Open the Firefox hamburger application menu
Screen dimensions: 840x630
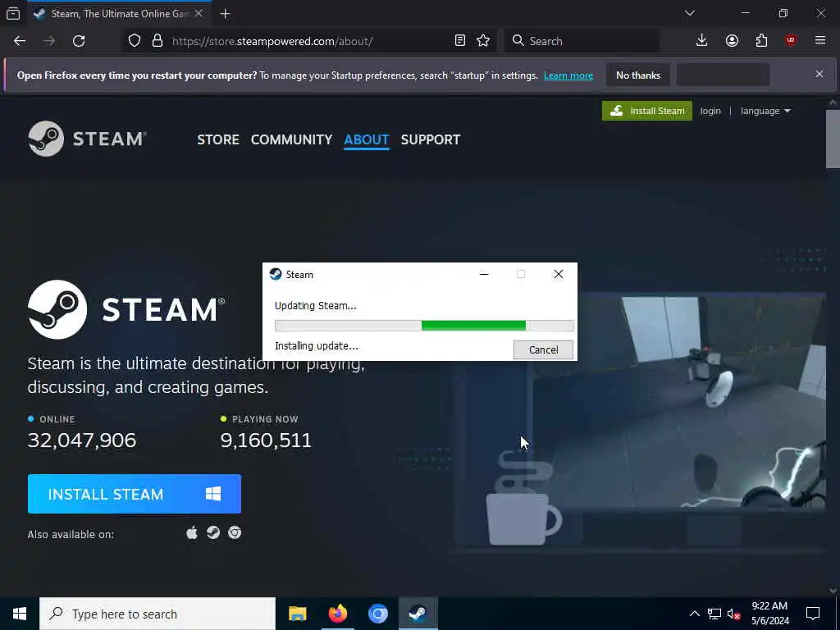pyautogui.click(x=820, y=41)
